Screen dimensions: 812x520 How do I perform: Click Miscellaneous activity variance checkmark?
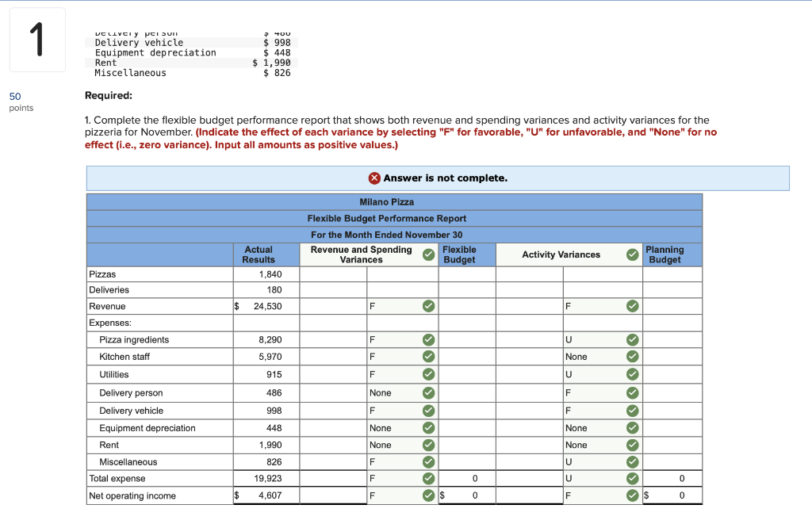[x=632, y=461]
